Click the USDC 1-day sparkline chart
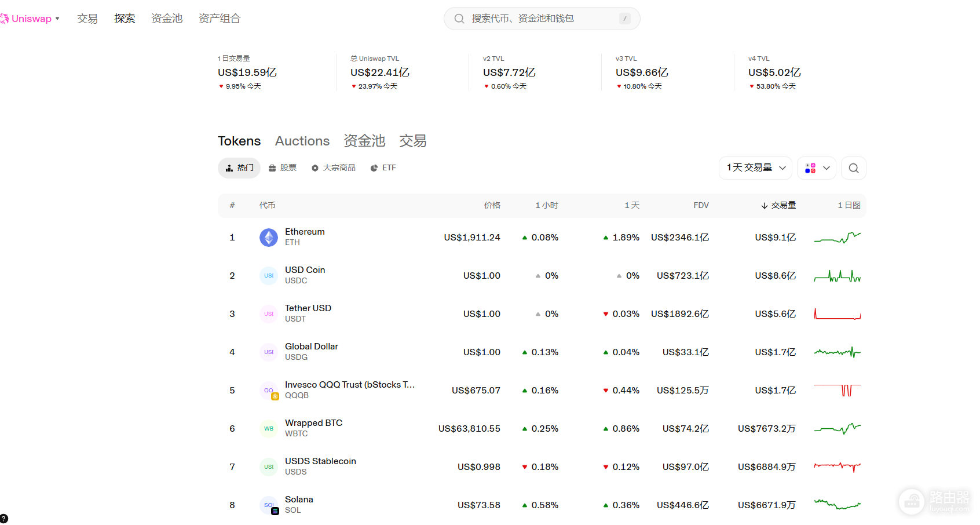Viewport: 980px width, 525px height. coord(838,276)
